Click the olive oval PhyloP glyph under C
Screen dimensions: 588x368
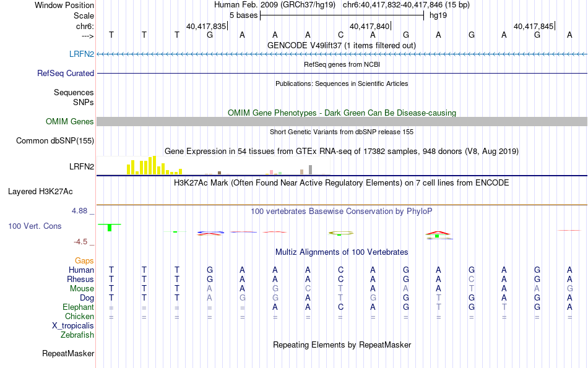(341, 233)
